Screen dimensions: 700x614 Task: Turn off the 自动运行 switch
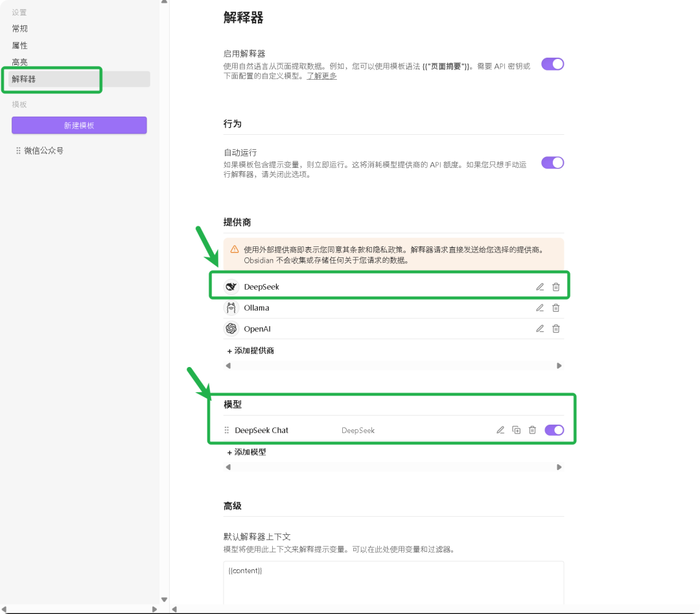pyautogui.click(x=552, y=162)
